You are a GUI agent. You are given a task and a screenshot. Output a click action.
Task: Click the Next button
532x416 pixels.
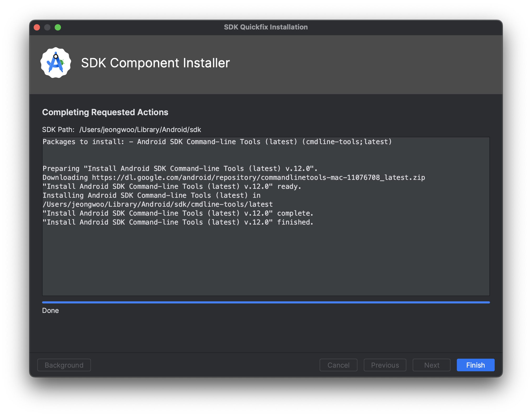(431, 365)
